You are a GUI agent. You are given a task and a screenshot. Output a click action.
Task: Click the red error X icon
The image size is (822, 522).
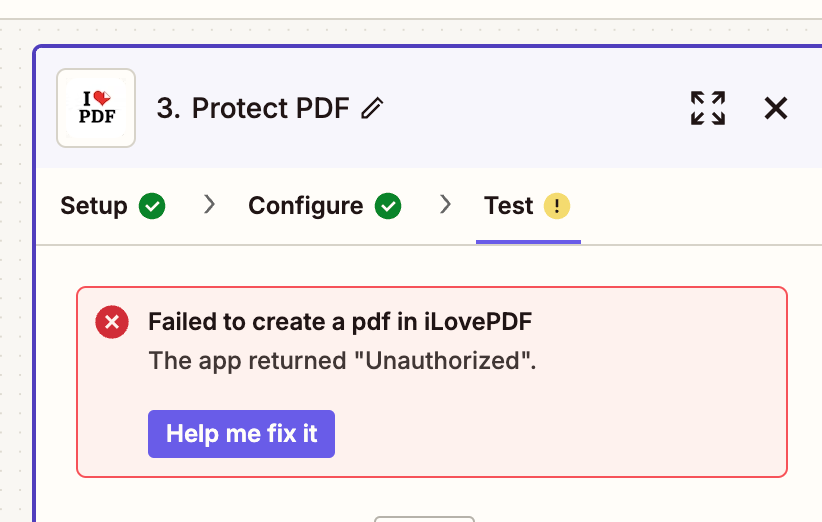click(x=112, y=322)
